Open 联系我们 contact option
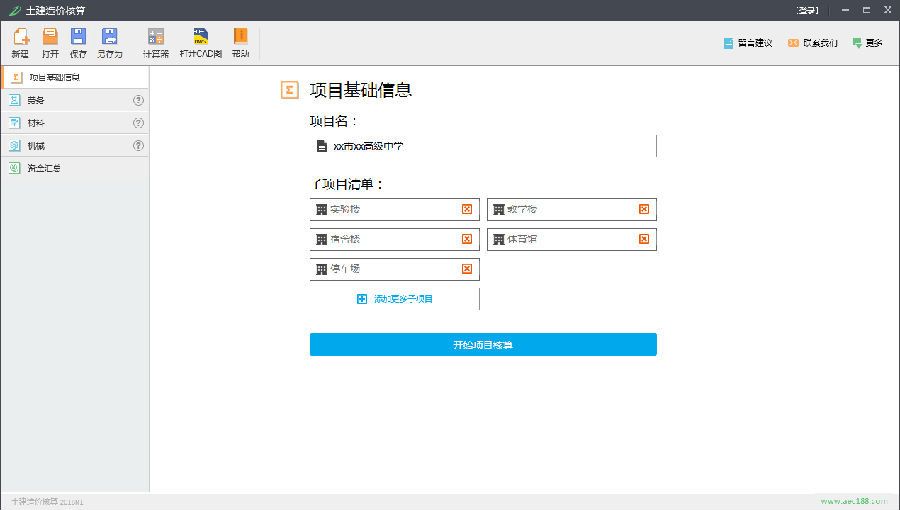 (813, 43)
